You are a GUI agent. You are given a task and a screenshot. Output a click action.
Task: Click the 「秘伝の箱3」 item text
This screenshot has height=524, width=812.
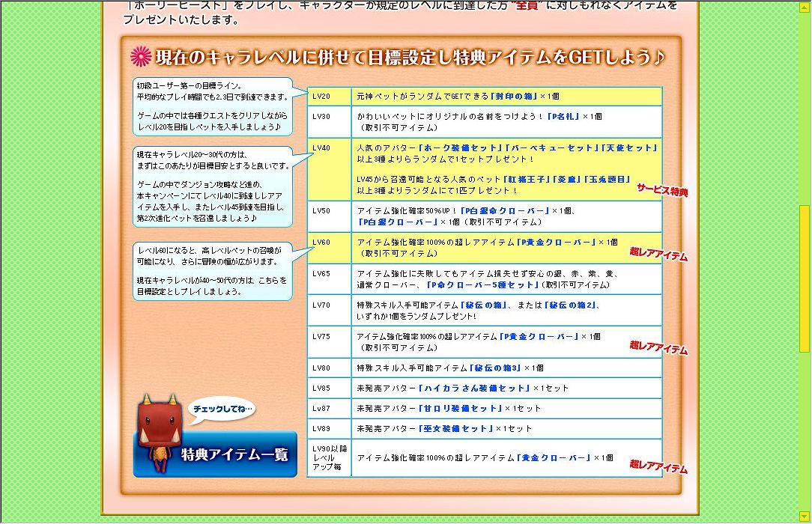tap(496, 368)
